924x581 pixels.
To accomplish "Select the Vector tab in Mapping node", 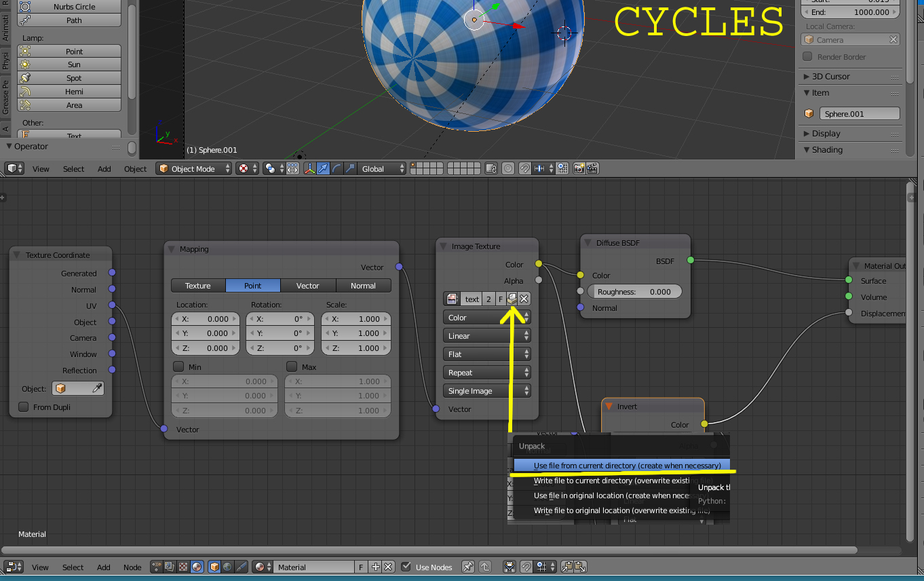I will point(308,286).
